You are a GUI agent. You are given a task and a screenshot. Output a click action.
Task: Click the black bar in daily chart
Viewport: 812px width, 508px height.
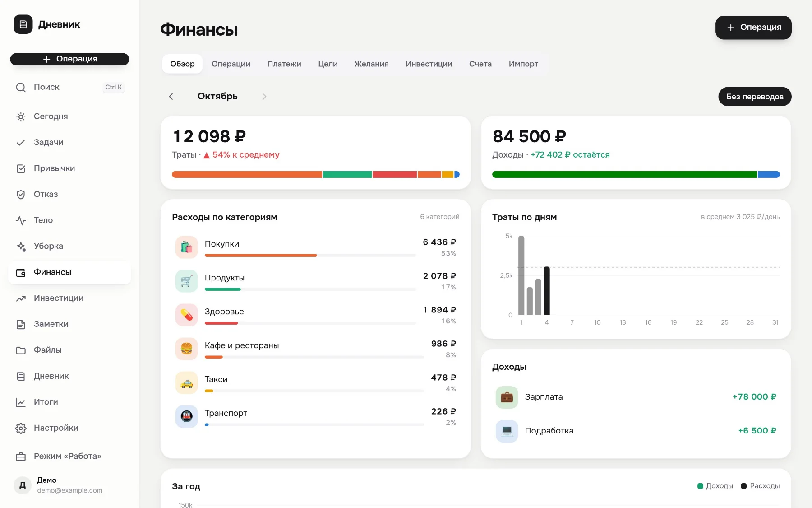click(547, 291)
